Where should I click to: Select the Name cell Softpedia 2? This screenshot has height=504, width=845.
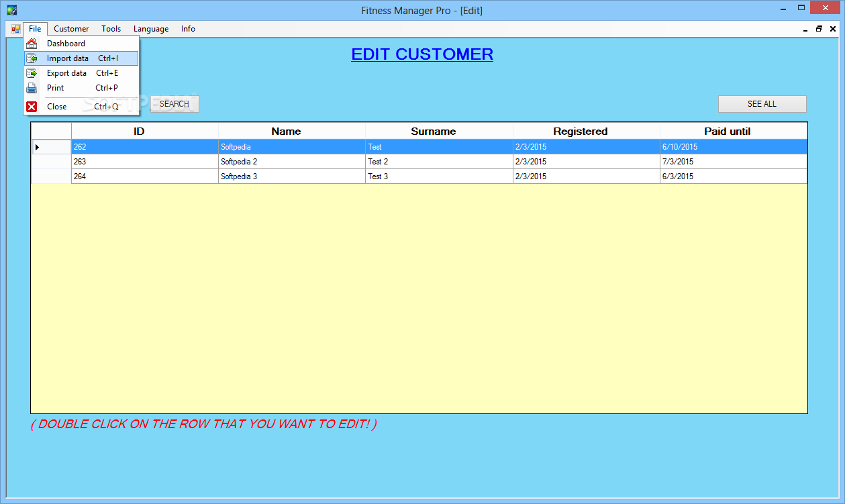coord(292,162)
